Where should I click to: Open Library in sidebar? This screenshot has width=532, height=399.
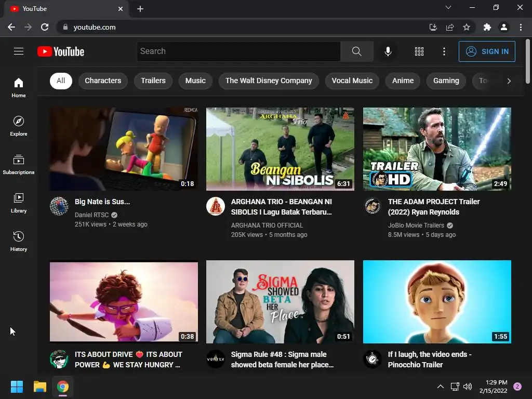[19, 203]
